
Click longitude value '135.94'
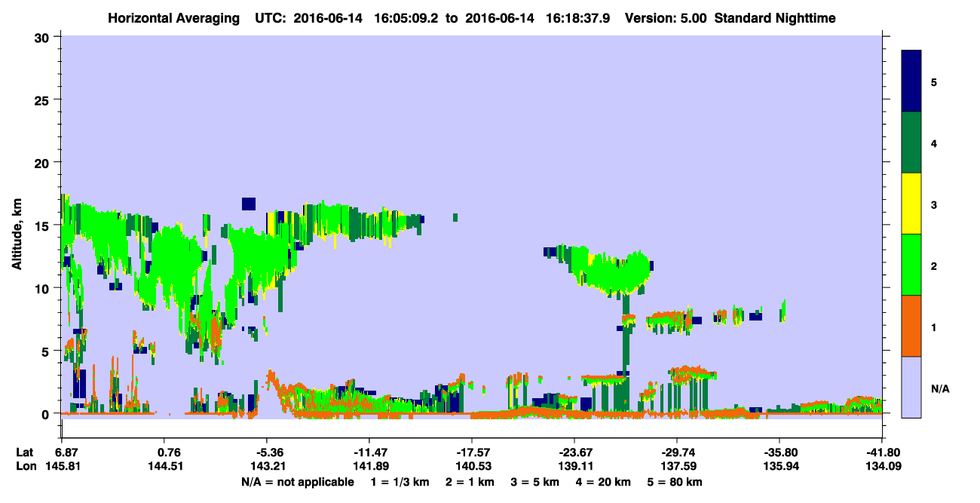click(x=779, y=467)
